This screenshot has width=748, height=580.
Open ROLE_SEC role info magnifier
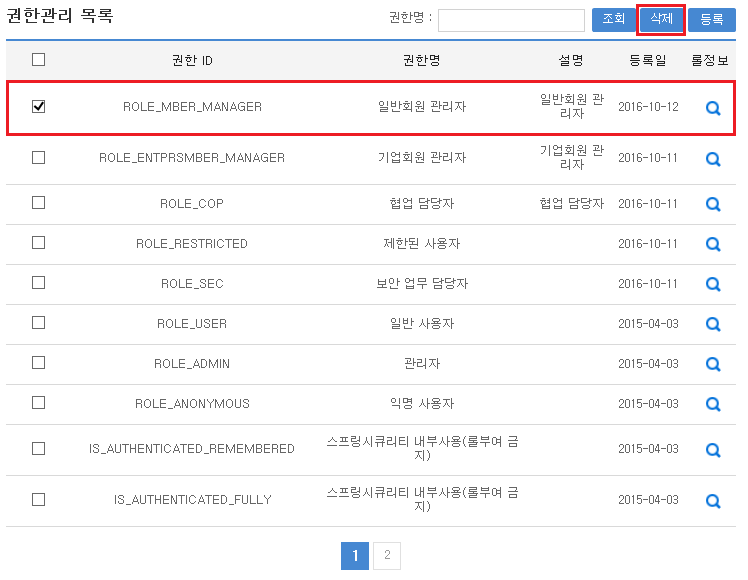[x=713, y=284]
